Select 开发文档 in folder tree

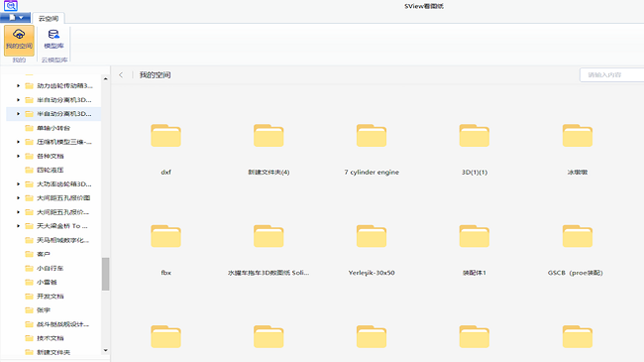51,296
